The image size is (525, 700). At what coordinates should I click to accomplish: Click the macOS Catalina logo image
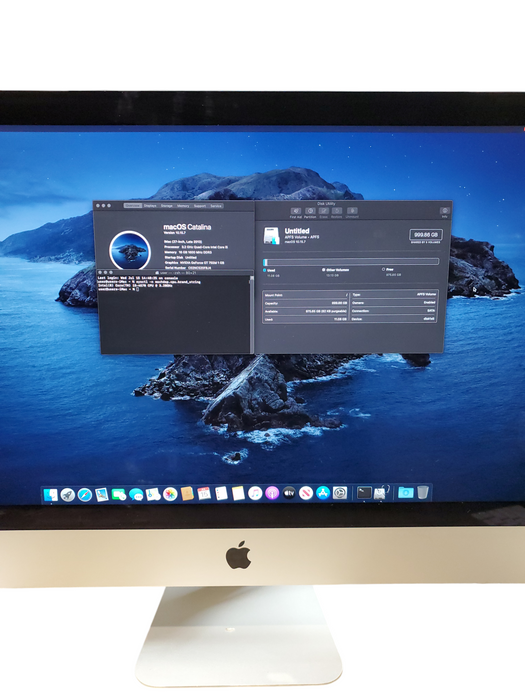tap(130, 250)
